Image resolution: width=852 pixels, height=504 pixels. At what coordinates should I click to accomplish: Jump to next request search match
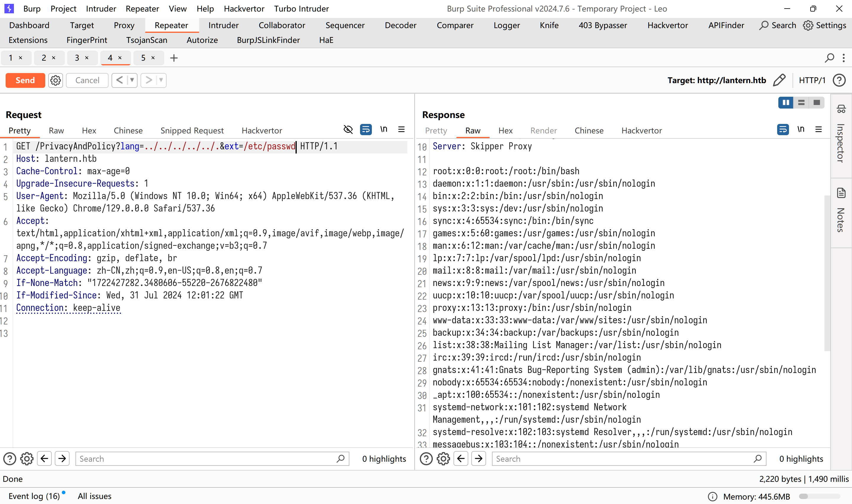click(x=62, y=459)
